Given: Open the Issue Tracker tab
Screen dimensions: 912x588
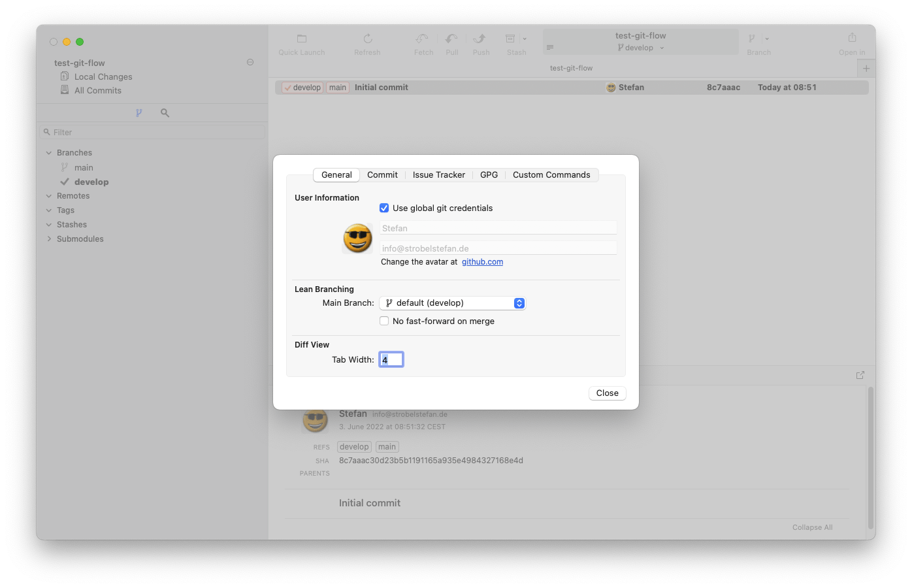Looking at the screenshot, I should coord(438,174).
